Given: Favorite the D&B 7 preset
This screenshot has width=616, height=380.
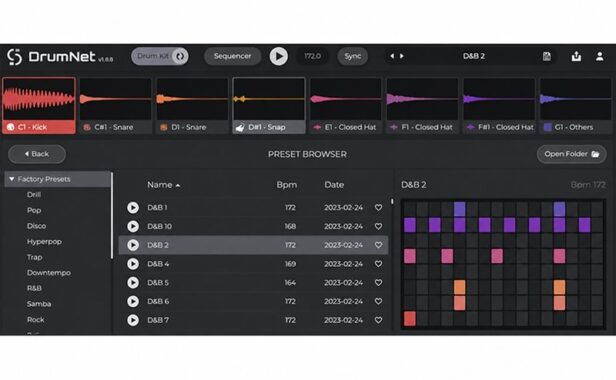Looking at the screenshot, I should point(378,320).
